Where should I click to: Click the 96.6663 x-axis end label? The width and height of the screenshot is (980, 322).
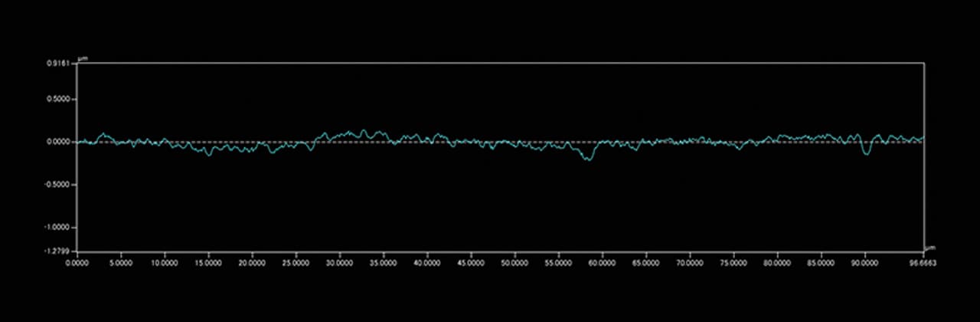point(923,262)
